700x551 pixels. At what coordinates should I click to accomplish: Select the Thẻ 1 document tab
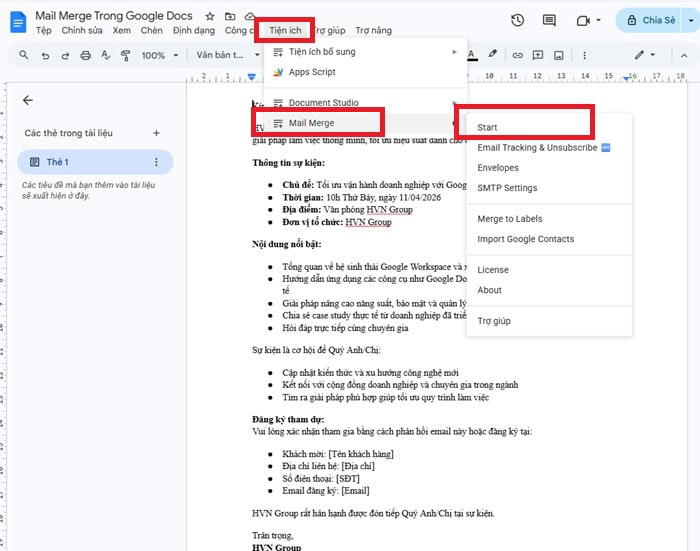95,162
